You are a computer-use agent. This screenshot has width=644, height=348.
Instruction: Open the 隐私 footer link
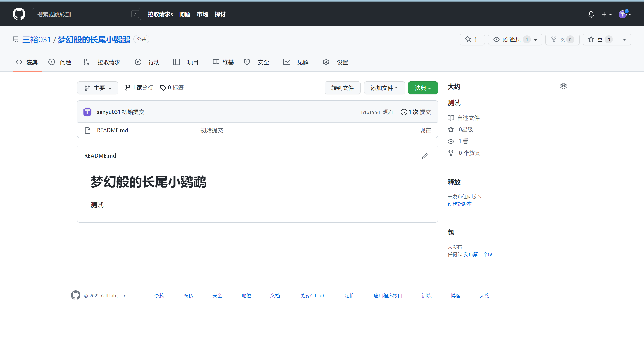(x=188, y=296)
